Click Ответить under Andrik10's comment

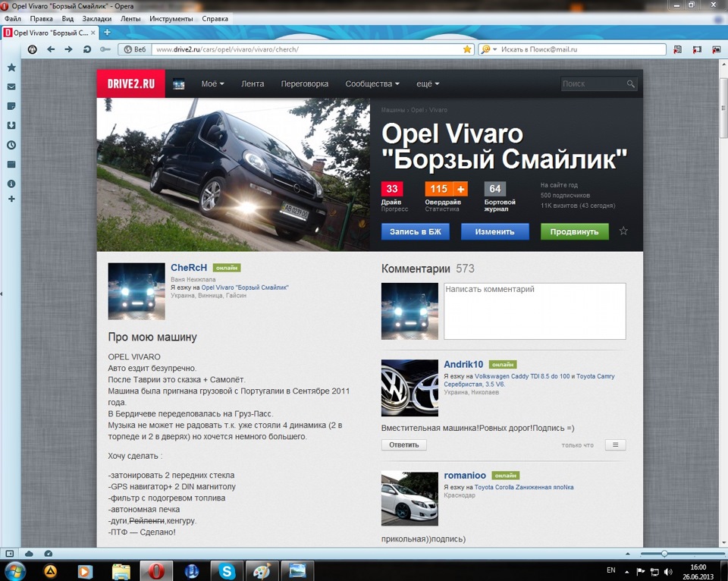[x=404, y=445]
